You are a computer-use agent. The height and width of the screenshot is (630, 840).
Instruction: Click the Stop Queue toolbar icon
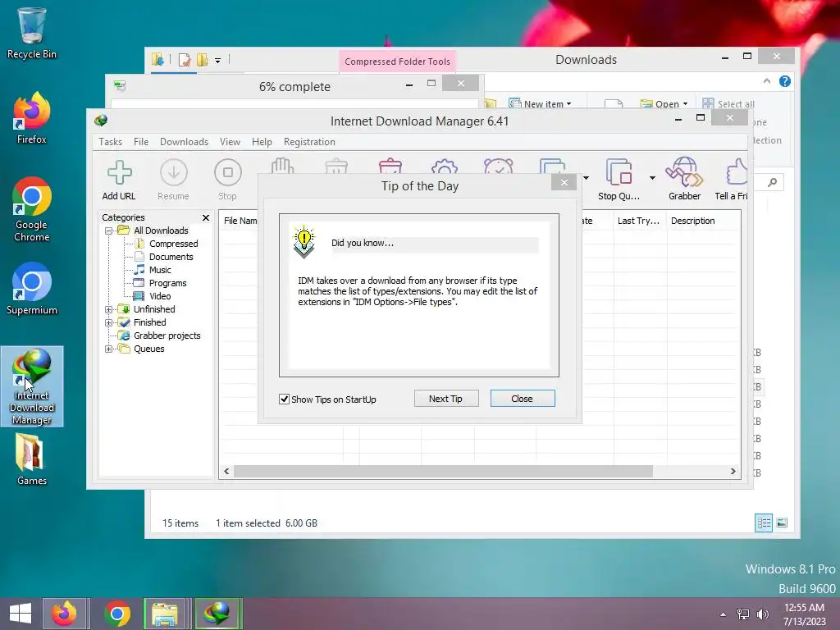[619, 180]
